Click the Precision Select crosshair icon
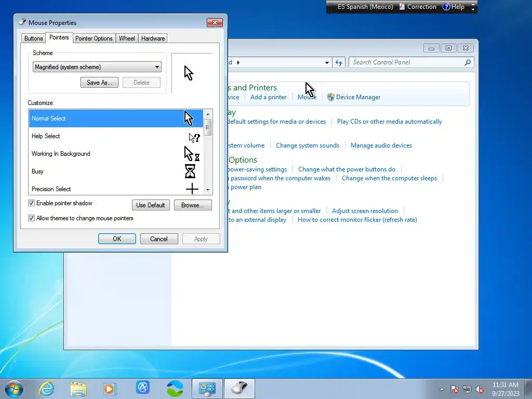Screen dimensions: 532x399 192,189
